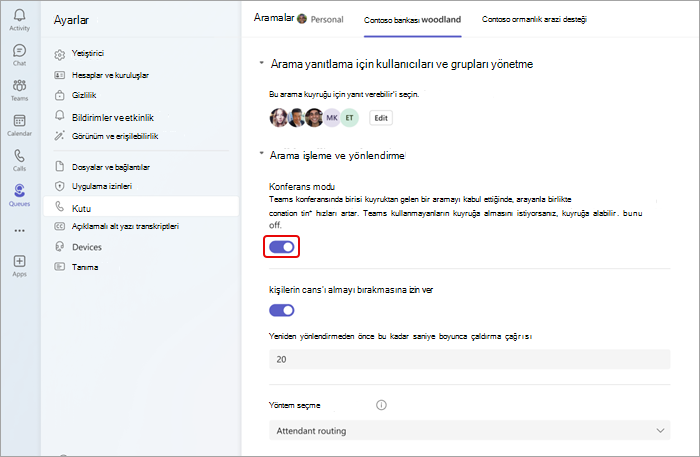Open Devices settings item
This screenshot has width=700, height=457.
[x=87, y=247]
